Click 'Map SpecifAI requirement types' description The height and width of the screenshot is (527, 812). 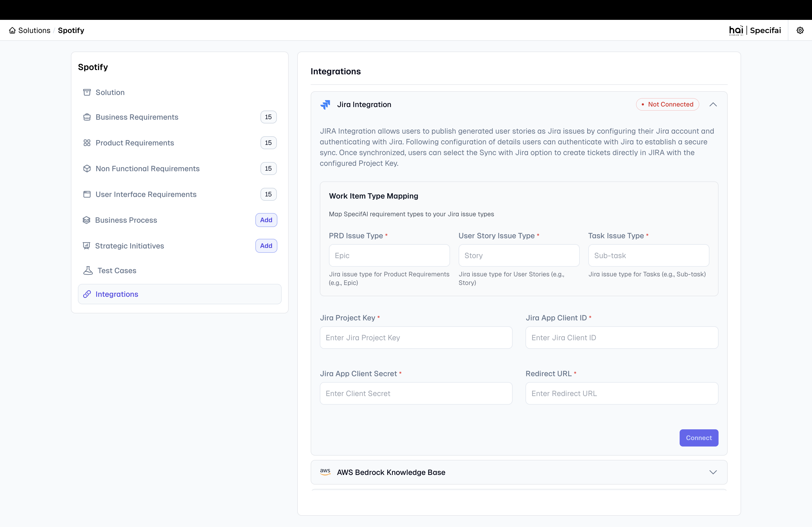point(411,214)
